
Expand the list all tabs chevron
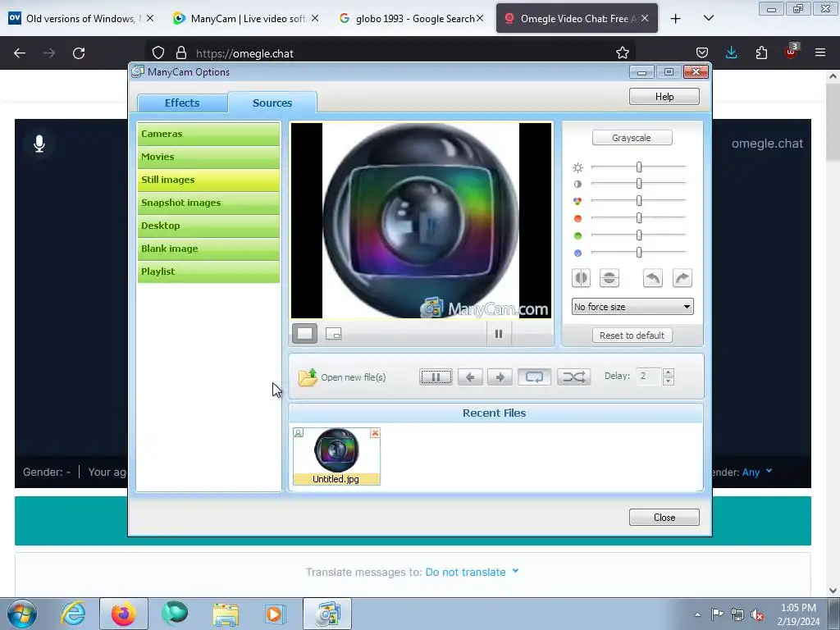pos(708,18)
